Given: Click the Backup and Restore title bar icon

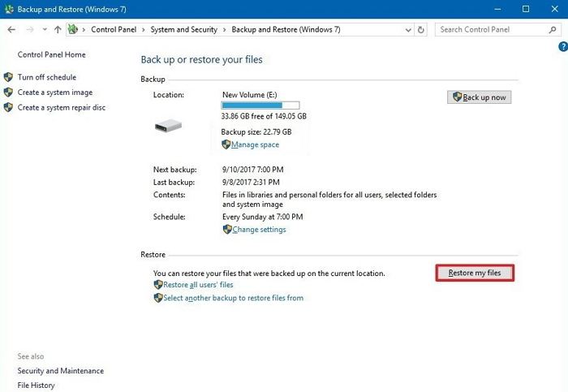Looking at the screenshot, I should pyautogui.click(x=9, y=9).
